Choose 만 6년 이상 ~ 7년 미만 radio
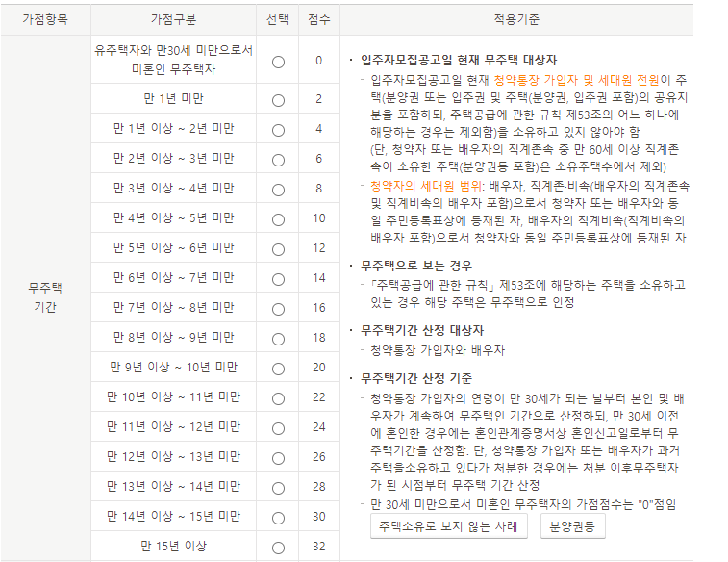Screen dimensions: 728x562 tap(278, 278)
